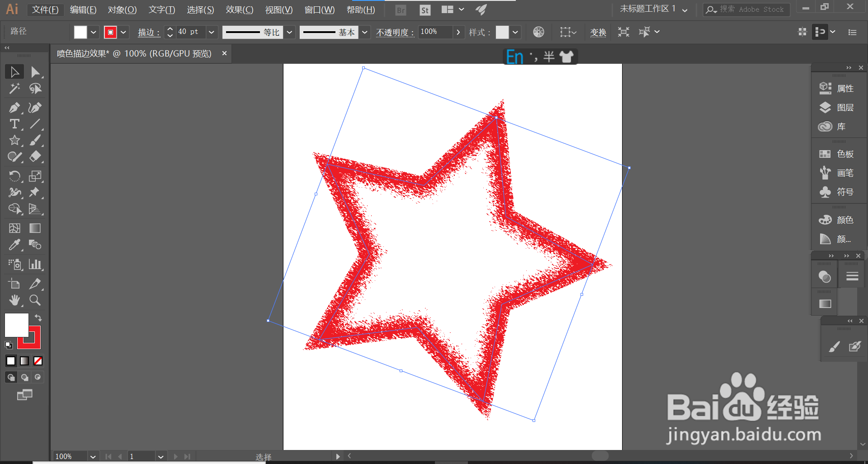Expand the opacity 100% flyout arrow
868x464 pixels.
point(458,32)
